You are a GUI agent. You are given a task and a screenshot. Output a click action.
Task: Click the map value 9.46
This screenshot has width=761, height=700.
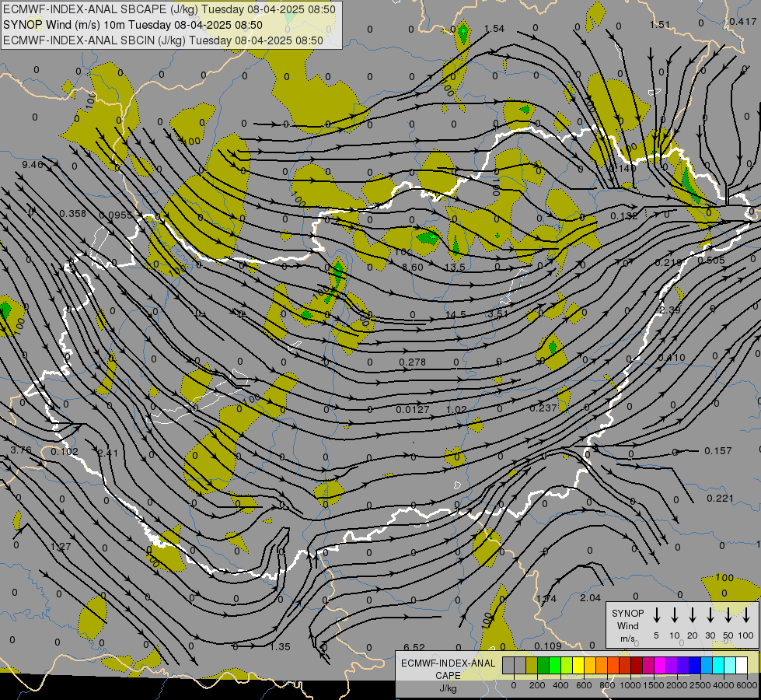[32, 165]
